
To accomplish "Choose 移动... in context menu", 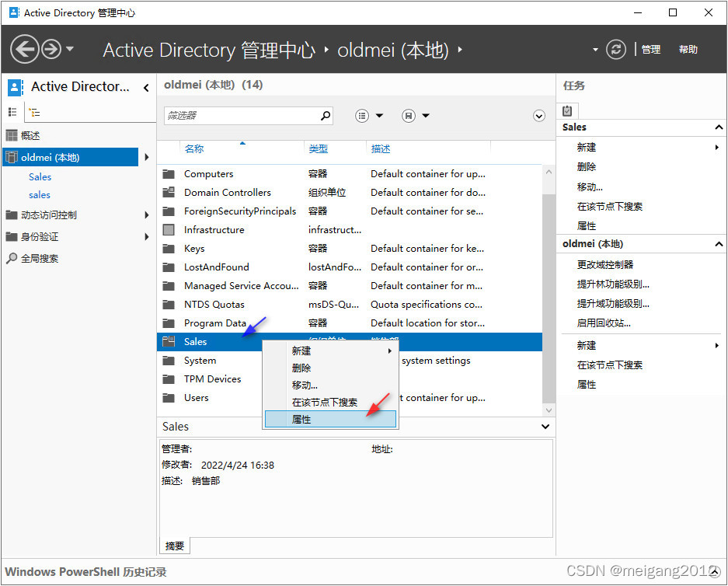I will (330, 385).
